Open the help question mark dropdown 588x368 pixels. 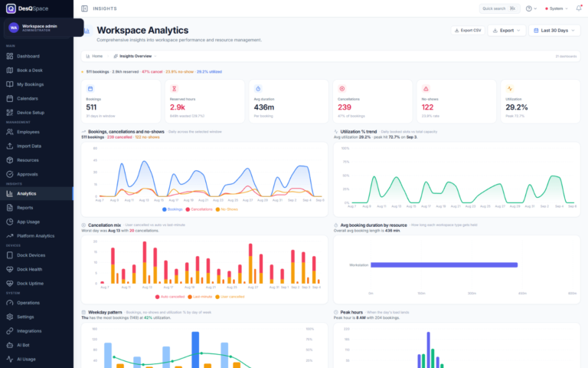[531, 8]
